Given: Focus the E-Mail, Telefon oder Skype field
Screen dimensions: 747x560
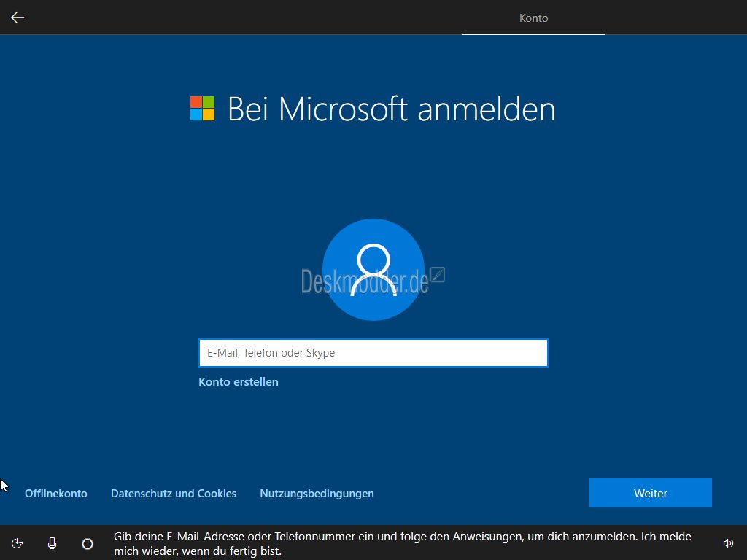Looking at the screenshot, I should (373, 353).
